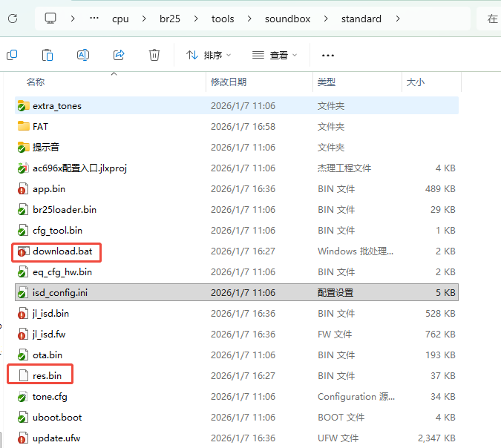Select the app.bin file icon
The image size is (501, 448).
[23, 188]
